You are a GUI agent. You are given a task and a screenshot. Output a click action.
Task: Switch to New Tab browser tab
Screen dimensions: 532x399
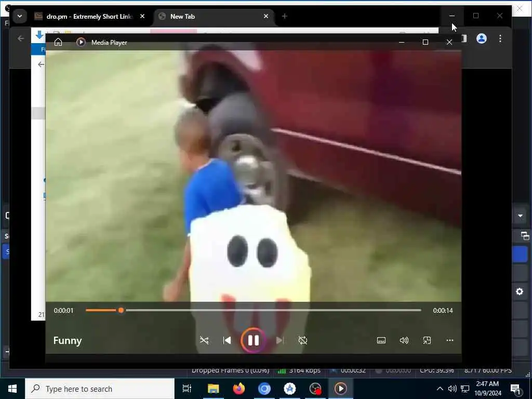coord(214,16)
